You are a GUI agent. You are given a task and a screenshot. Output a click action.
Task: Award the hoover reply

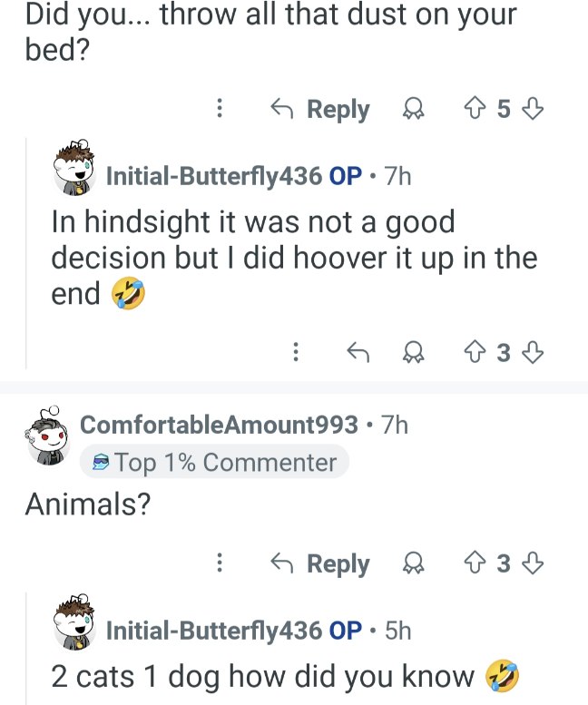point(412,351)
